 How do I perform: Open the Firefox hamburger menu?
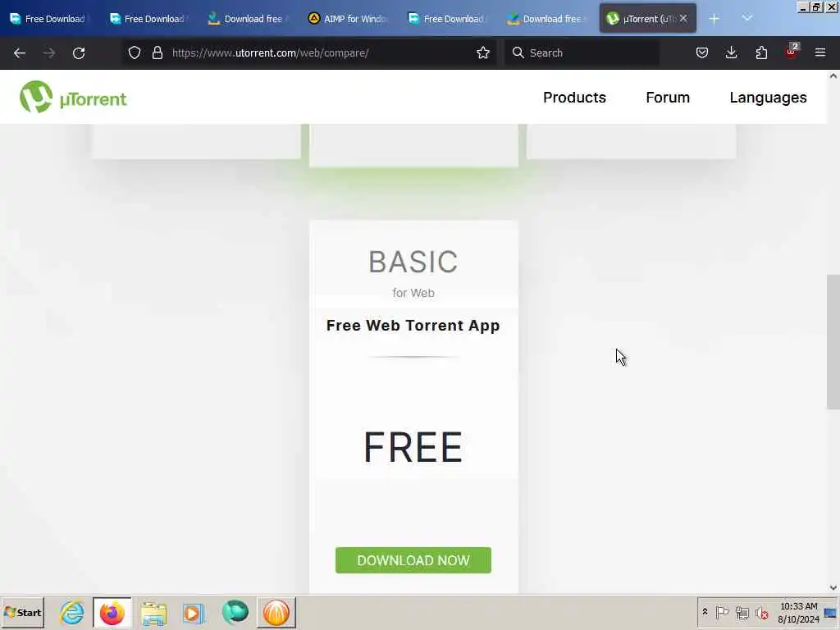point(820,52)
